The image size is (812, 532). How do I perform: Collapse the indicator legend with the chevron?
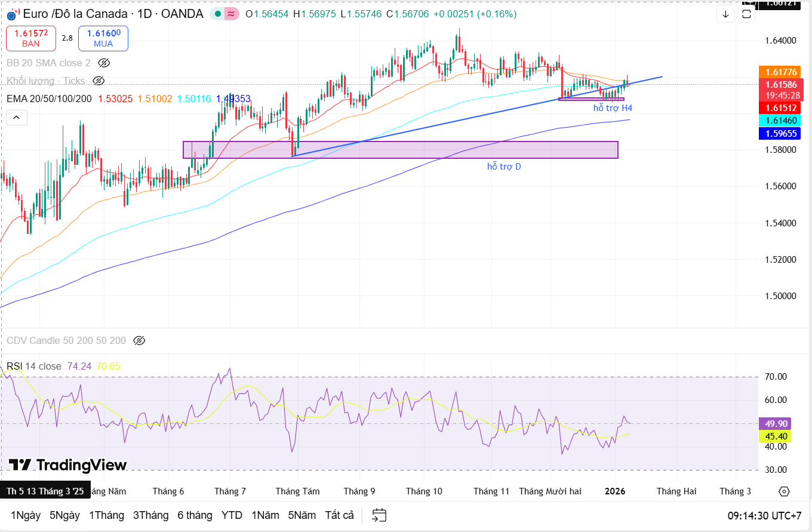pos(16,118)
